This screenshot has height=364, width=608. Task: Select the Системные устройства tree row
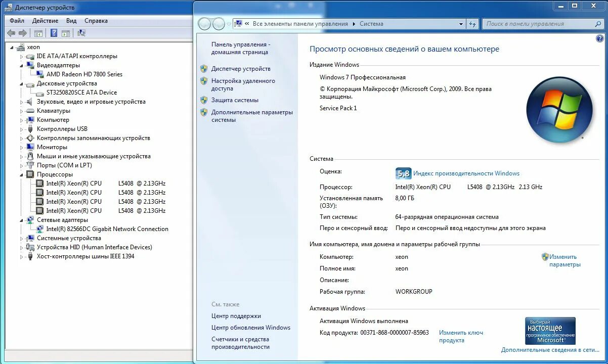[x=69, y=238]
